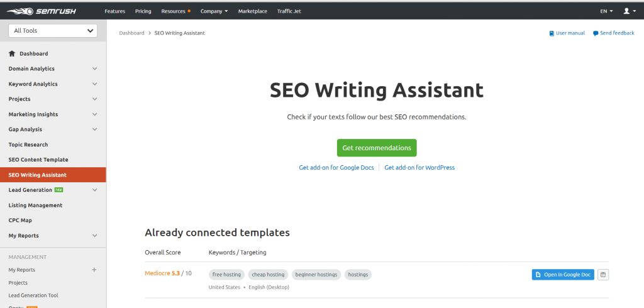
Task: Click the Get recommendations button
Action: tap(377, 148)
